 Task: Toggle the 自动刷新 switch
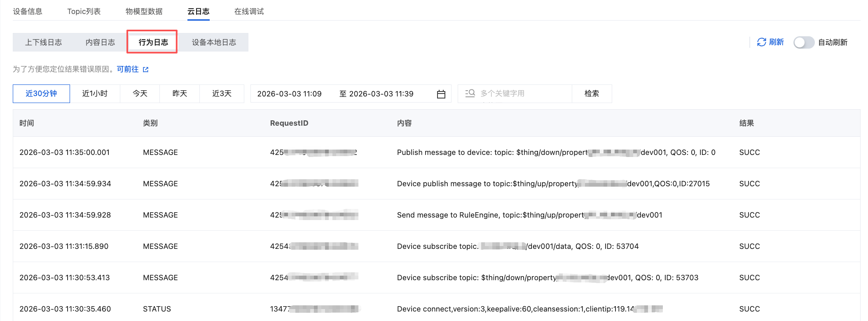804,42
